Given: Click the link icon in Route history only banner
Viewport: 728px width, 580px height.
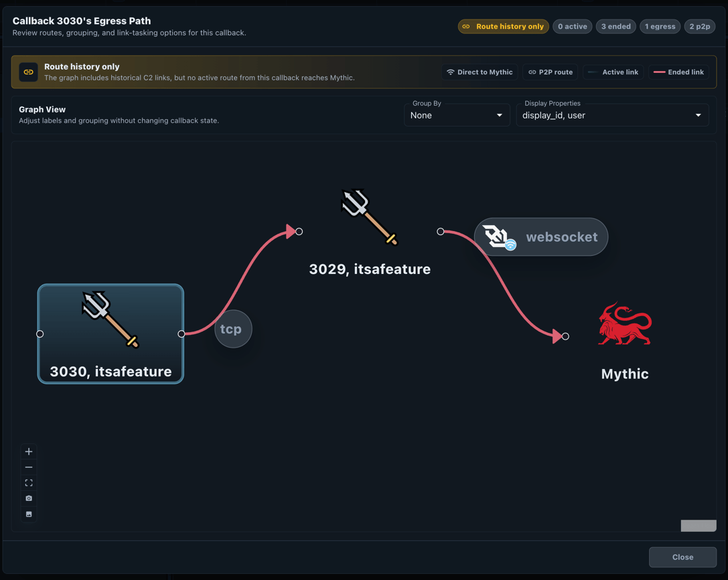Looking at the screenshot, I should (28, 72).
